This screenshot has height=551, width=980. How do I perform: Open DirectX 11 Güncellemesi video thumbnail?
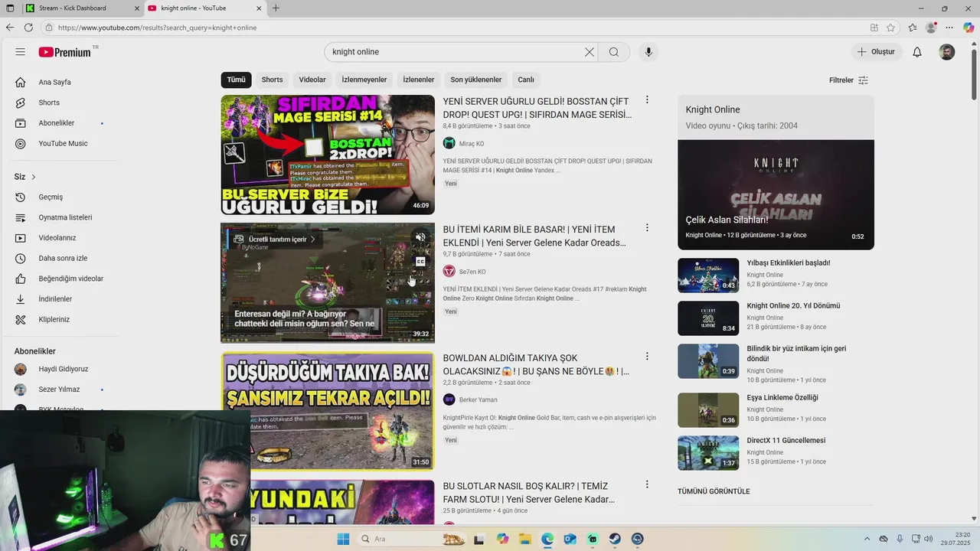[708, 453]
